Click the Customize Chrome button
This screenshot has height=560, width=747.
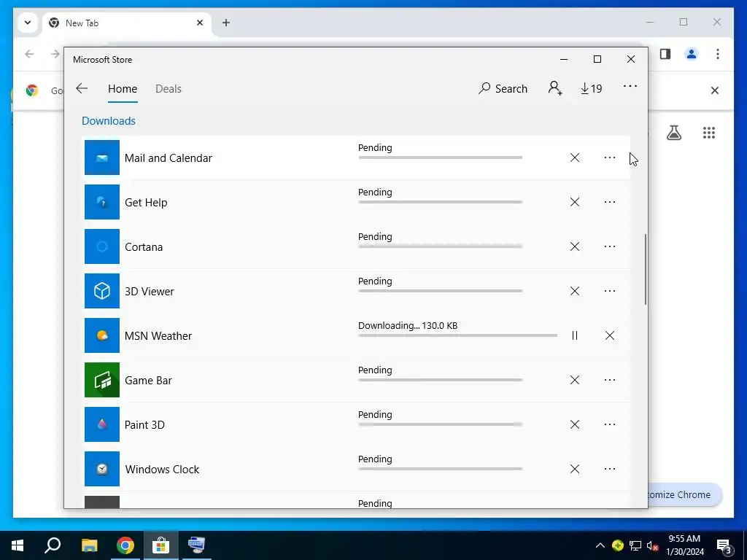[684, 495]
